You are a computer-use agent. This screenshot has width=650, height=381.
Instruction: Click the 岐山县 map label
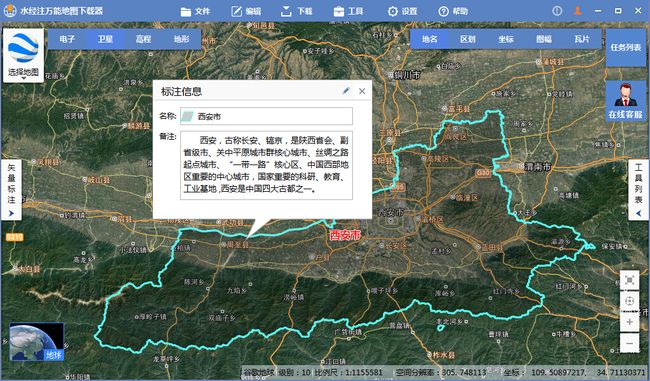pos(99,180)
